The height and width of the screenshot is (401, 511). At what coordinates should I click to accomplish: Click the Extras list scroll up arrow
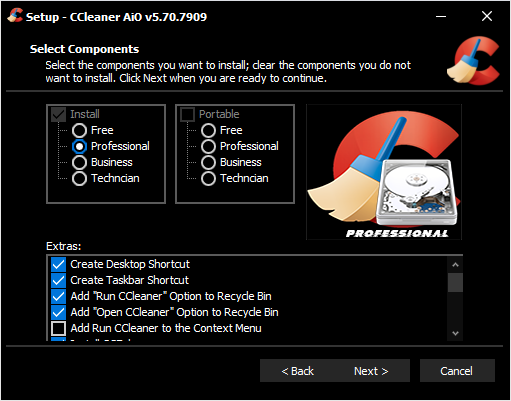tap(455, 265)
